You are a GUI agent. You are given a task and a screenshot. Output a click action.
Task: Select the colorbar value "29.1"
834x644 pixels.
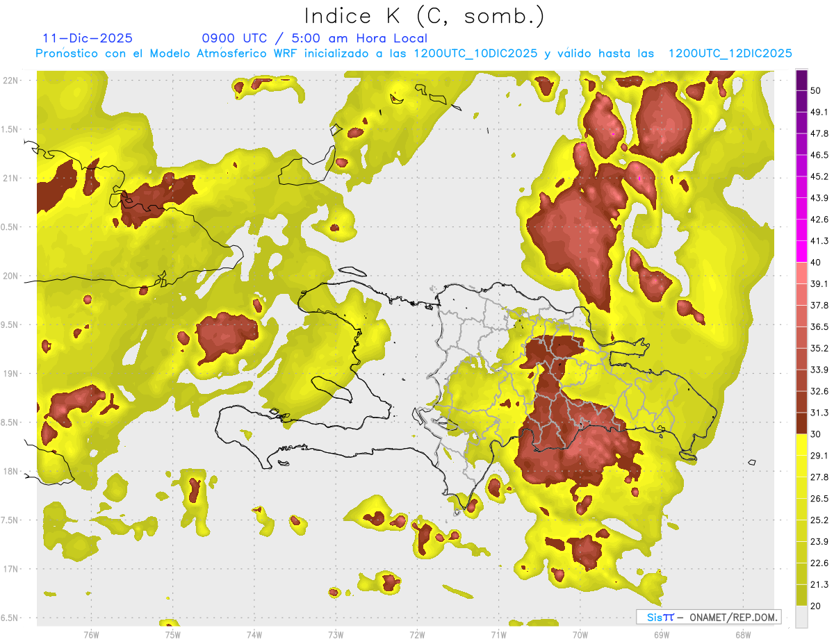click(819, 456)
